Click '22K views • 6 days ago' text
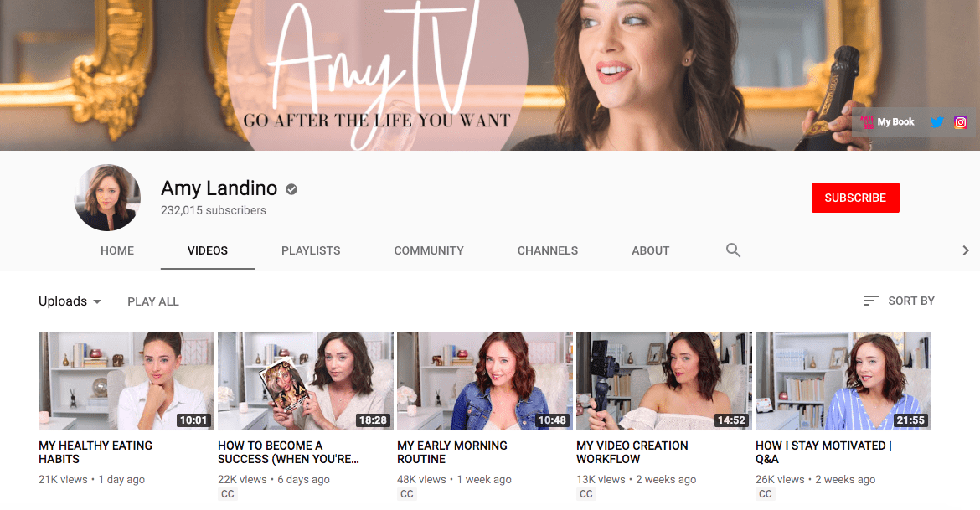Screen dimensions: 980x510 click(274, 479)
